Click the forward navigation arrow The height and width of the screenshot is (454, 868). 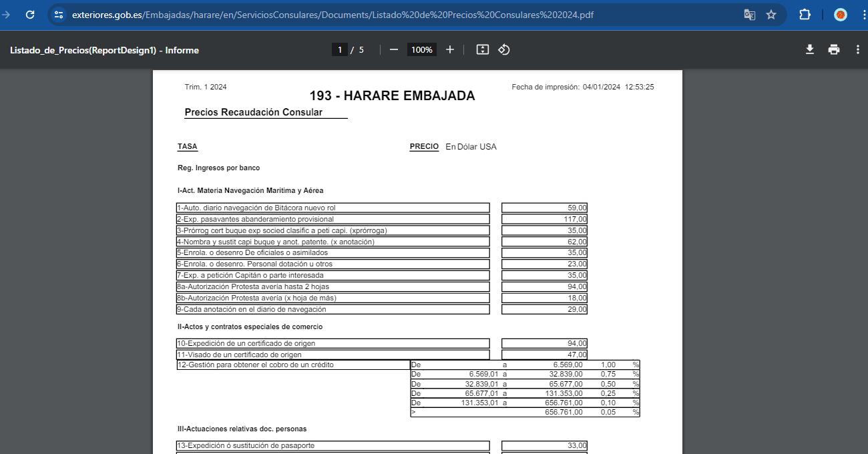[x=5, y=14]
